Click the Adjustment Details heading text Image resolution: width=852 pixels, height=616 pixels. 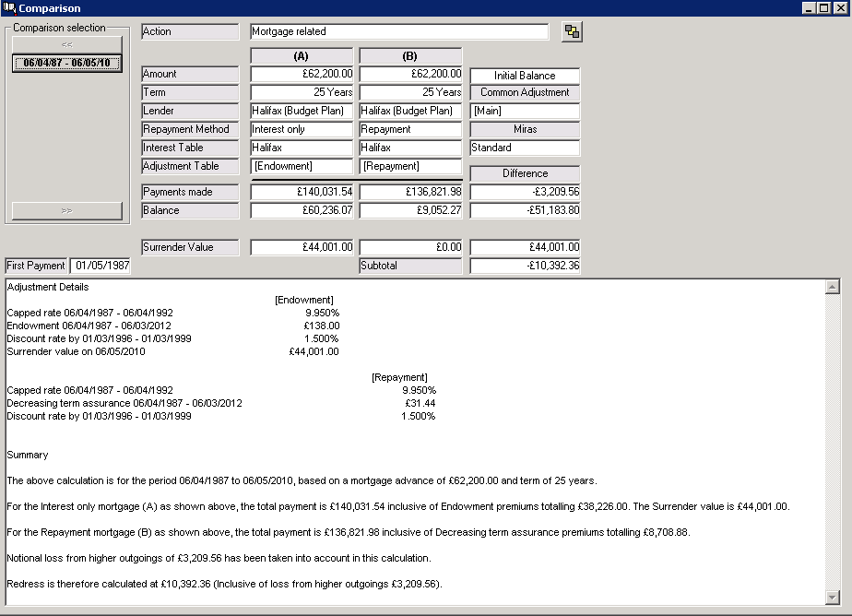point(48,287)
